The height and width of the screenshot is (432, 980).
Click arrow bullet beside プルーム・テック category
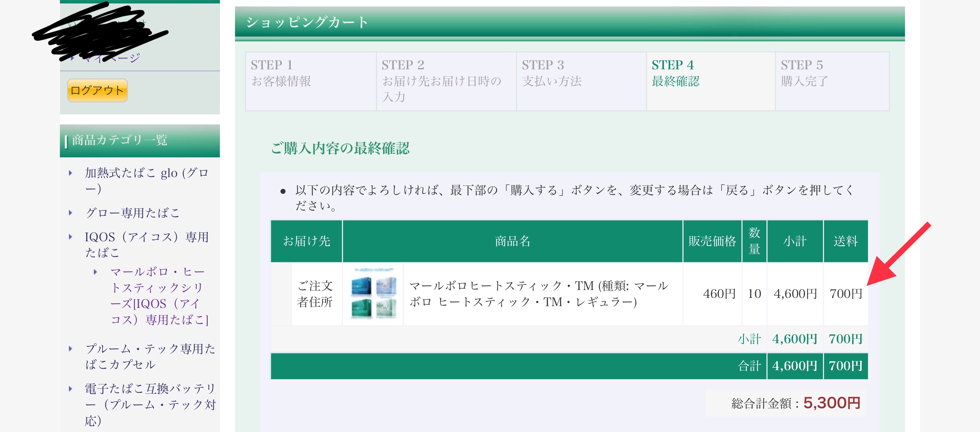click(70, 348)
